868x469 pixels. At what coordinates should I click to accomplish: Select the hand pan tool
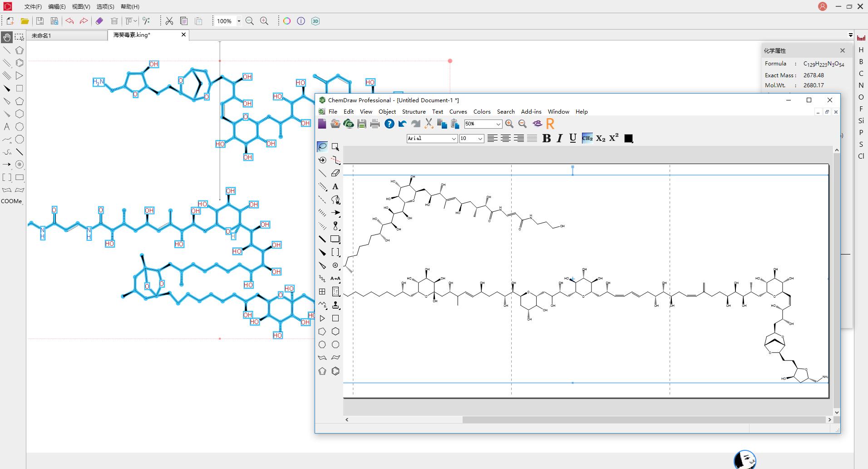tap(7, 37)
